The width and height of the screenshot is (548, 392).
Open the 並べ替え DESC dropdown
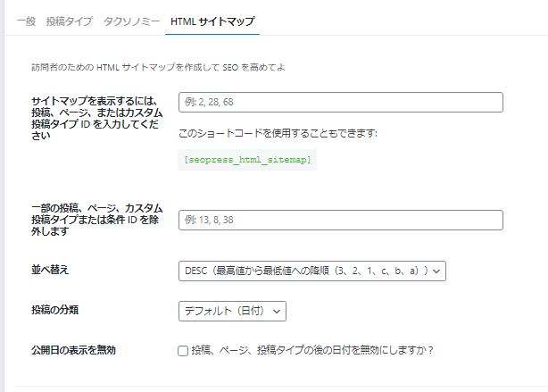click(312, 271)
